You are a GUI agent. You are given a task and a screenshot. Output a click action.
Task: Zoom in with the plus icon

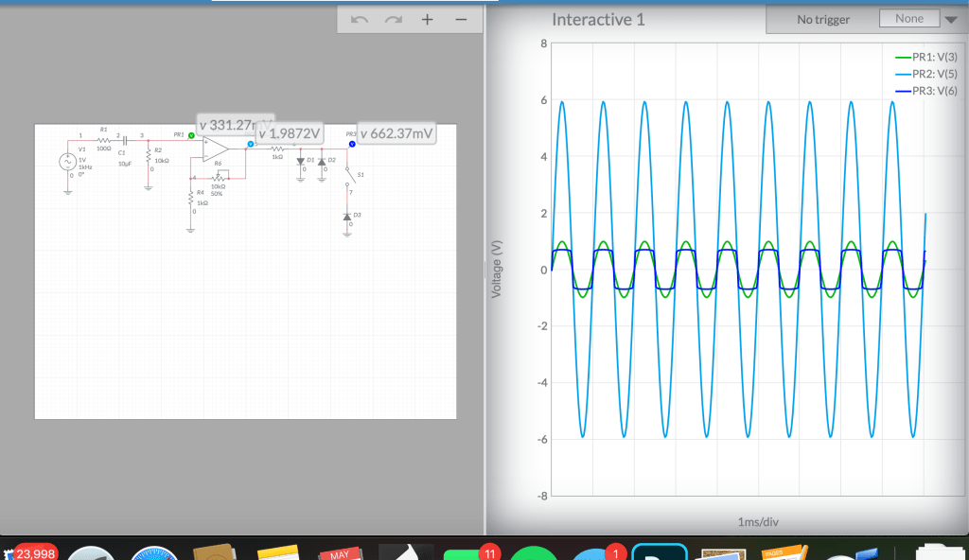coord(427,20)
